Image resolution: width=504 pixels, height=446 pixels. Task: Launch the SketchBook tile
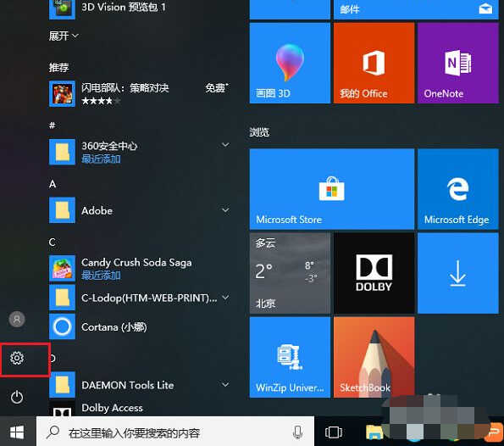click(x=374, y=357)
